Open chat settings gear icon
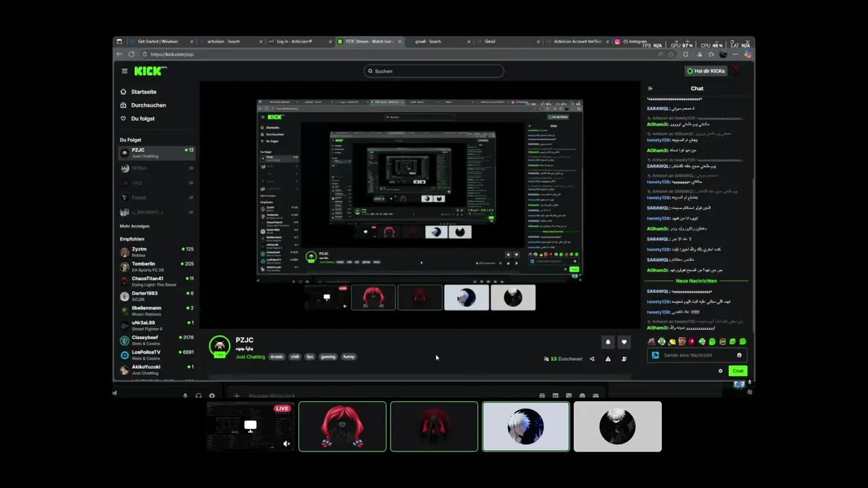Image resolution: width=868 pixels, height=488 pixels. click(x=720, y=371)
